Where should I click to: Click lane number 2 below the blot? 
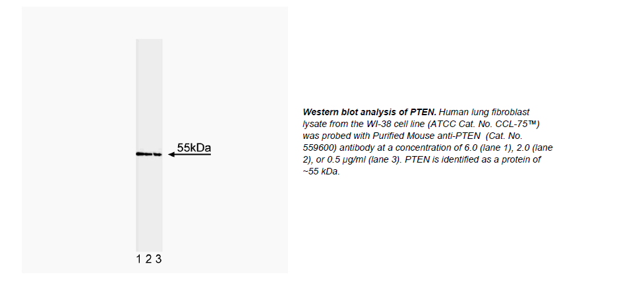pos(149,259)
